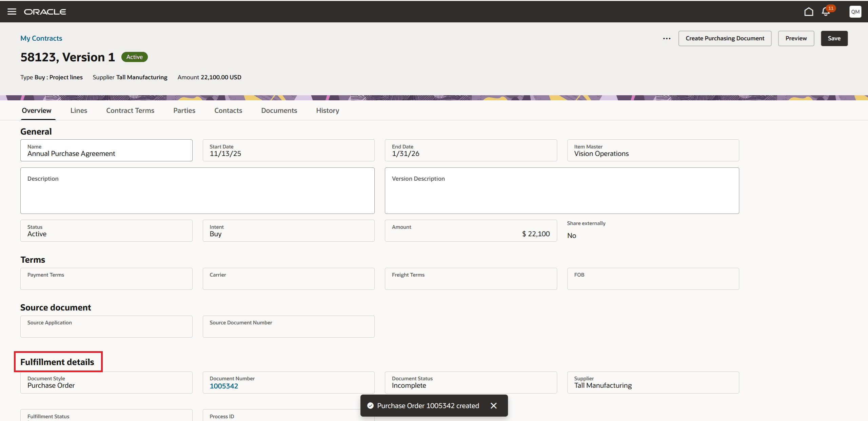Open the notifications bell
Image resolution: width=868 pixels, height=421 pixels.
826,12
